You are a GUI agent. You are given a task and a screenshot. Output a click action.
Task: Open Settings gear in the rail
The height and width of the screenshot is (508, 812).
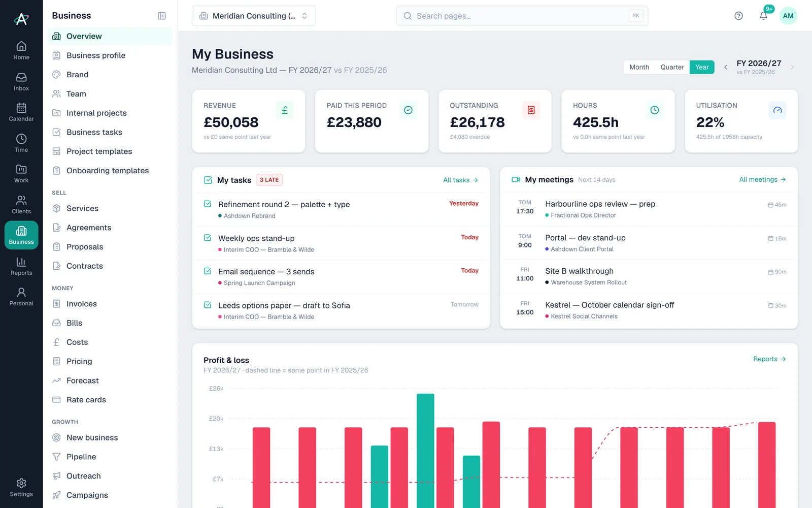pyautogui.click(x=21, y=488)
